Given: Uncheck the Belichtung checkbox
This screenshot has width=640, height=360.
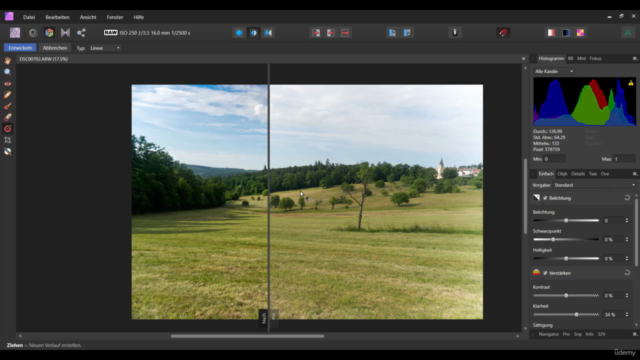Looking at the screenshot, I should pyautogui.click(x=545, y=198).
